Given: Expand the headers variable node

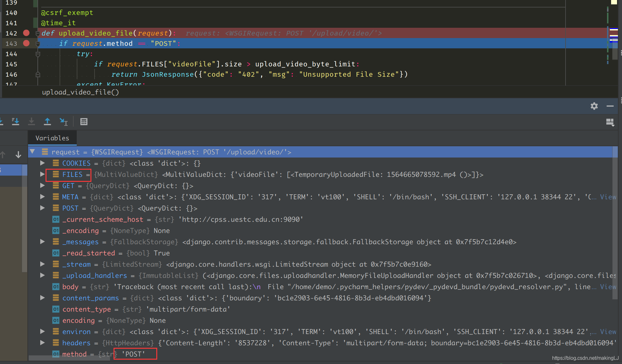Looking at the screenshot, I should tap(42, 343).
